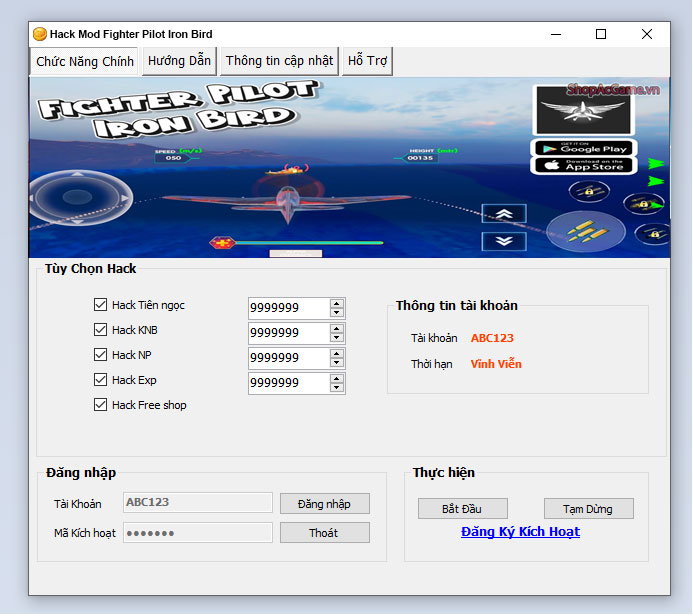Minimize the Hack Mod window
This screenshot has height=616, width=693.
556,34
